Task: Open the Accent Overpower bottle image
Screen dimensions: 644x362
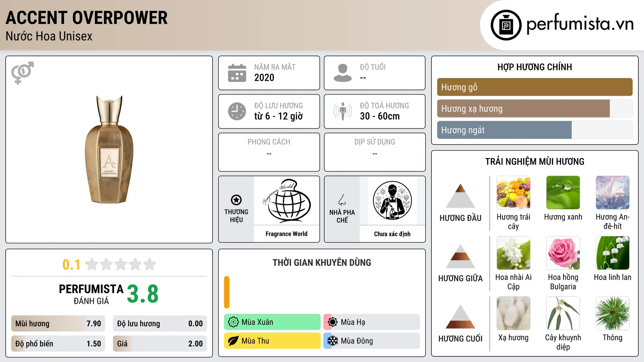Action: pyautogui.click(x=109, y=150)
